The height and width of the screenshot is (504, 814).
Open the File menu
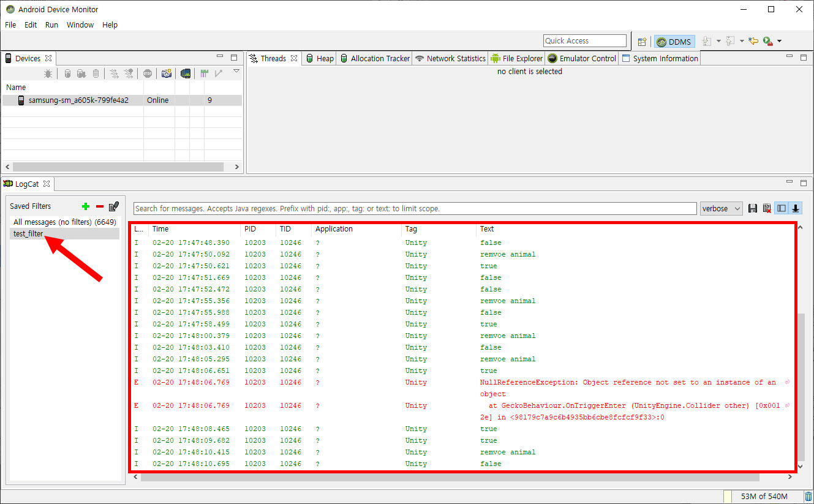tap(10, 24)
